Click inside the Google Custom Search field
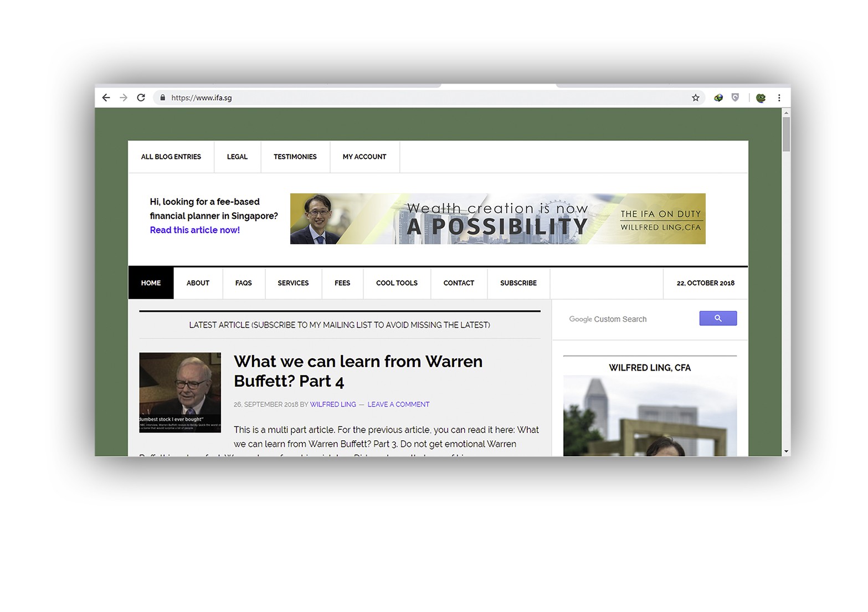 [x=631, y=319]
